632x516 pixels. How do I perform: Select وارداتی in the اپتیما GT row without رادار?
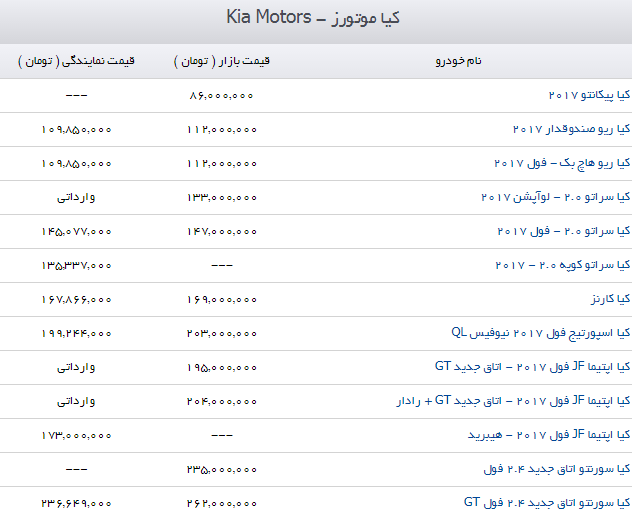point(76,367)
